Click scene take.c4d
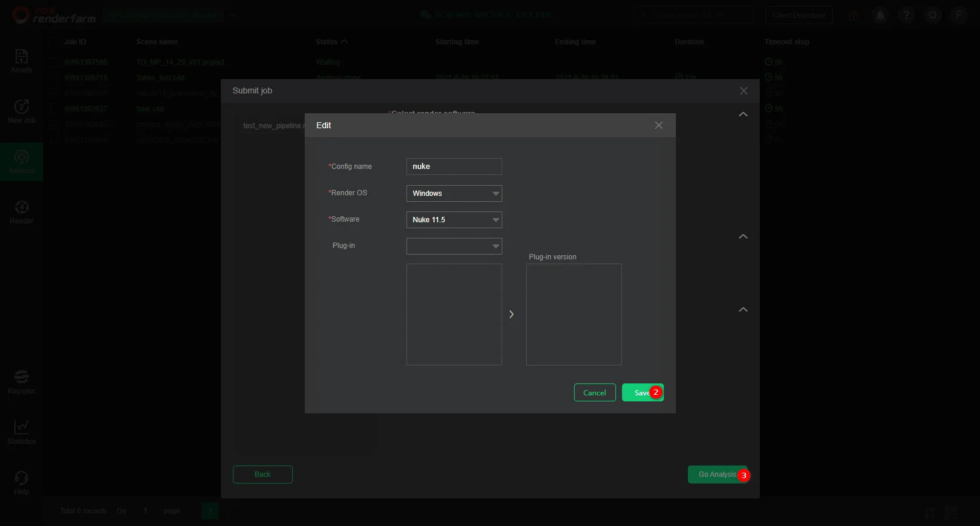 tap(150, 109)
